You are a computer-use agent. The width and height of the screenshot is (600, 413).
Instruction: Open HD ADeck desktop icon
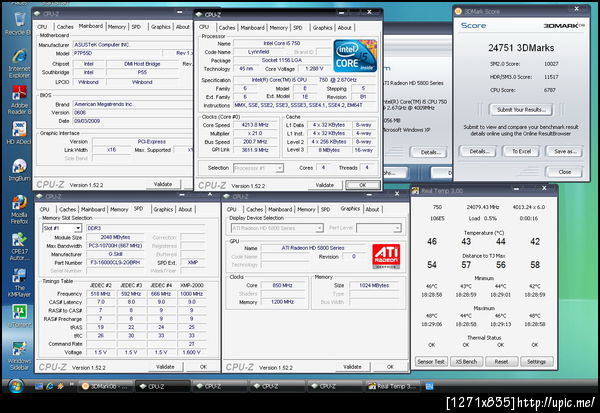(19, 133)
